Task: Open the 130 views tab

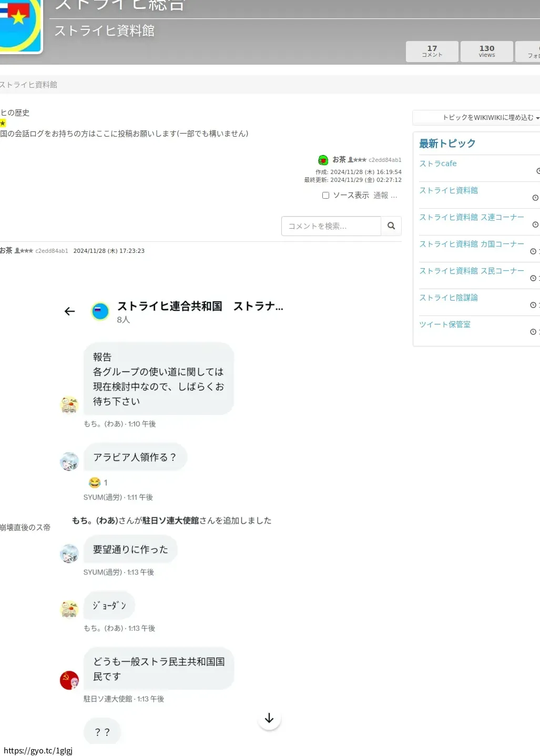Action: point(486,51)
